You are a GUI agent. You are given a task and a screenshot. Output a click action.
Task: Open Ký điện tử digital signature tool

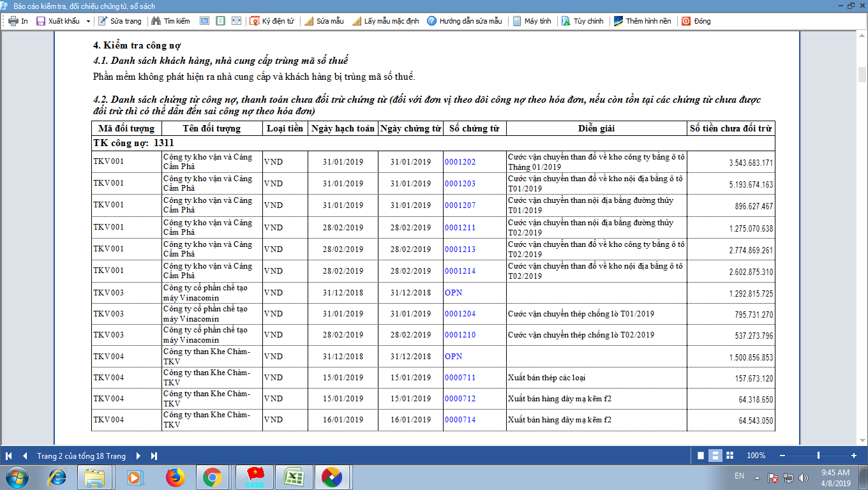click(x=255, y=21)
